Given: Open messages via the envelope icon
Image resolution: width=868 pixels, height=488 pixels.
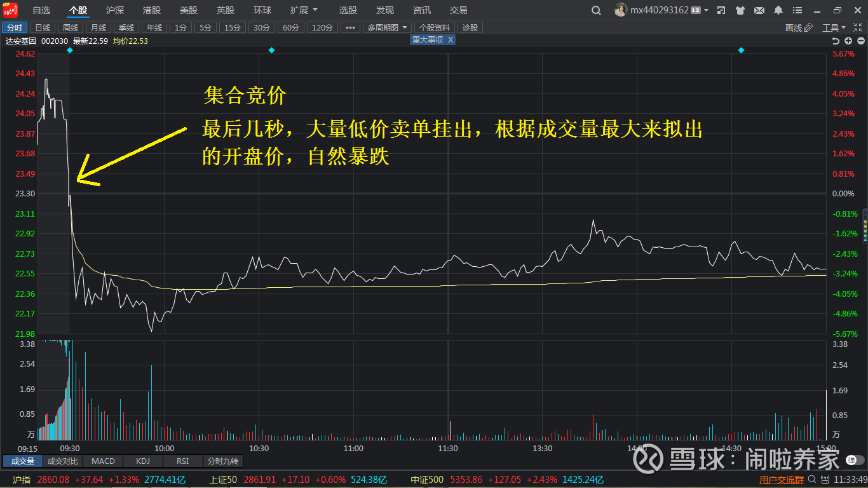Looking at the screenshot, I should 759,10.
